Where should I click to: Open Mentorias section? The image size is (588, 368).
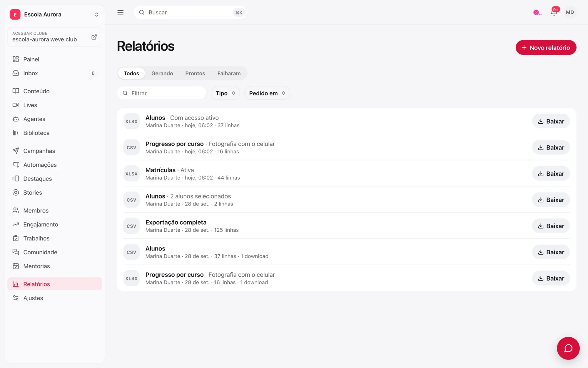pos(55,266)
